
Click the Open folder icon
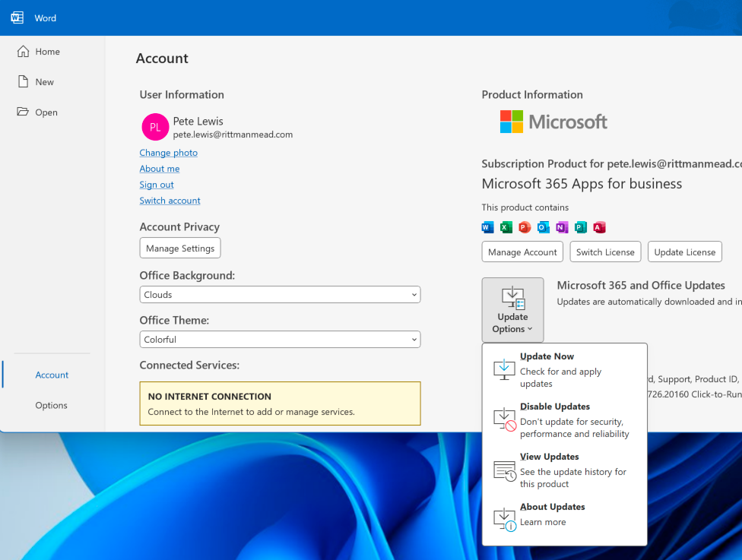pos(23,112)
